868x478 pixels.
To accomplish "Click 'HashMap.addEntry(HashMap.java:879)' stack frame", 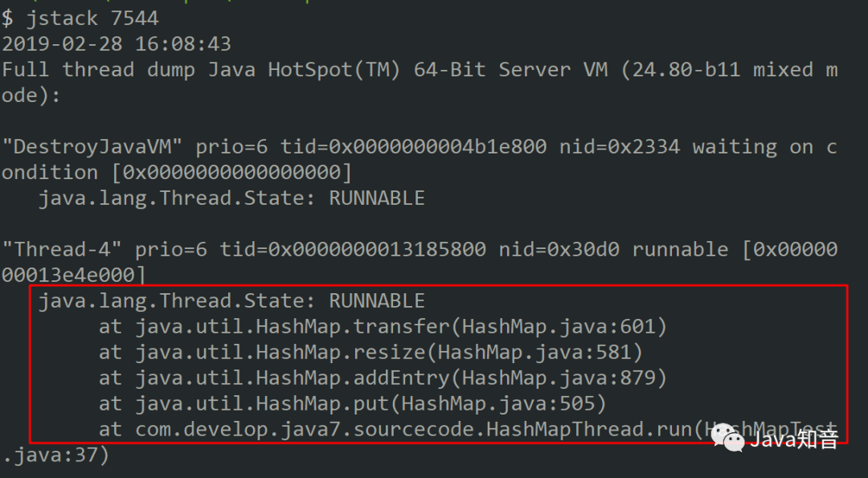I will click(x=383, y=378).
